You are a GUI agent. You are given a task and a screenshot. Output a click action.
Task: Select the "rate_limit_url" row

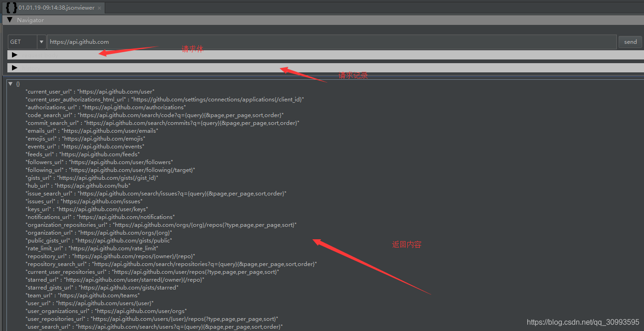click(92, 248)
